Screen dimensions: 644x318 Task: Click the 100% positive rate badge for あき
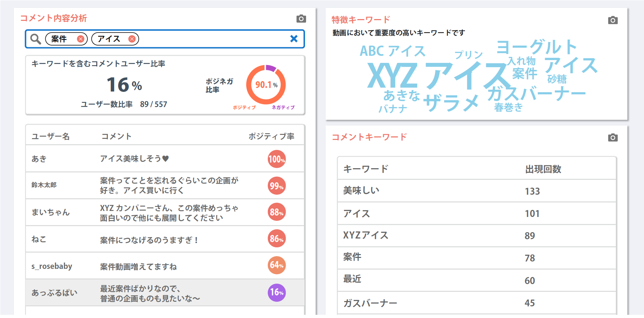tap(276, 159)
